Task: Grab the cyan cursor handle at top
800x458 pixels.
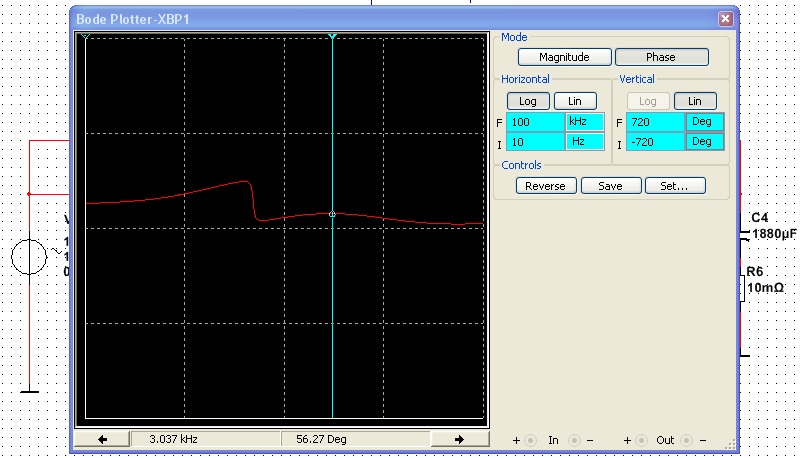Action: tap(332, 36)
